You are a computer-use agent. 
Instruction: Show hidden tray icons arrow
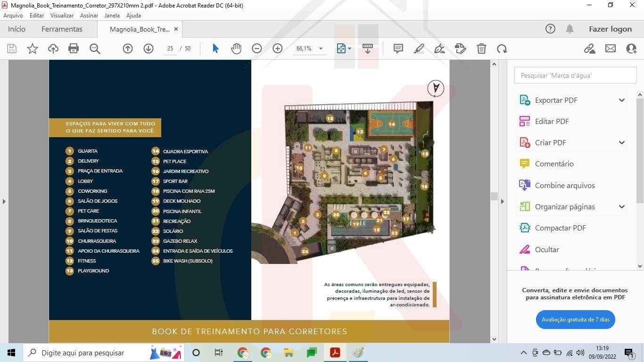(524, 353)
